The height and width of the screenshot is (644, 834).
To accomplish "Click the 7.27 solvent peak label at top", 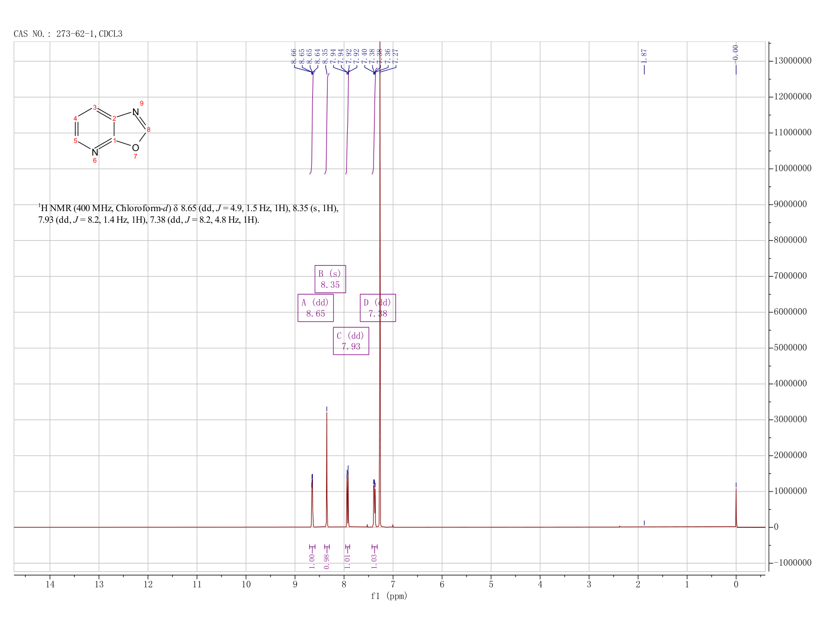I will (396, 56).
